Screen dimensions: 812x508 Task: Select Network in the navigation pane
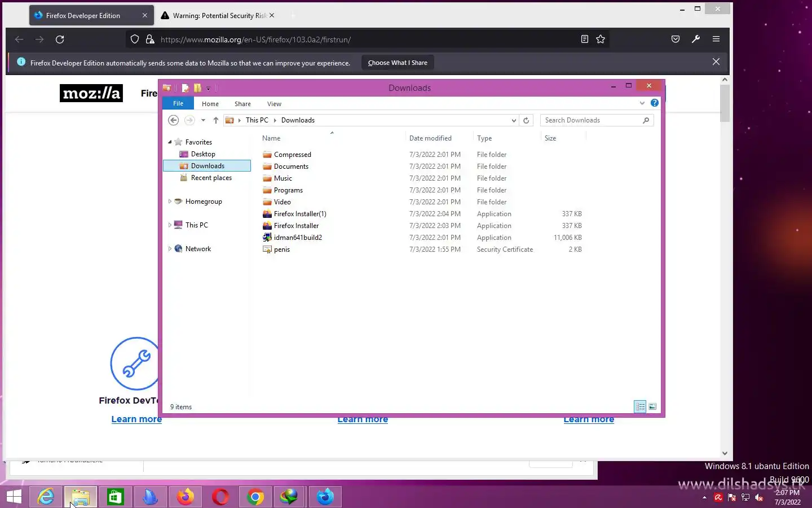pyautogui.click(x=198, y=249)
